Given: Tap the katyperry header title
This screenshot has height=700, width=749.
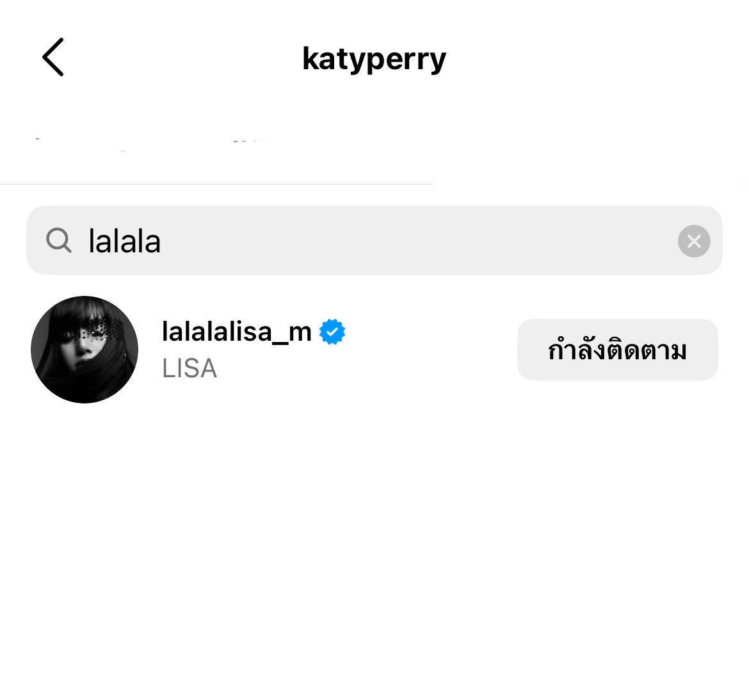Looking at the screenshot, I should pos(374,60).
